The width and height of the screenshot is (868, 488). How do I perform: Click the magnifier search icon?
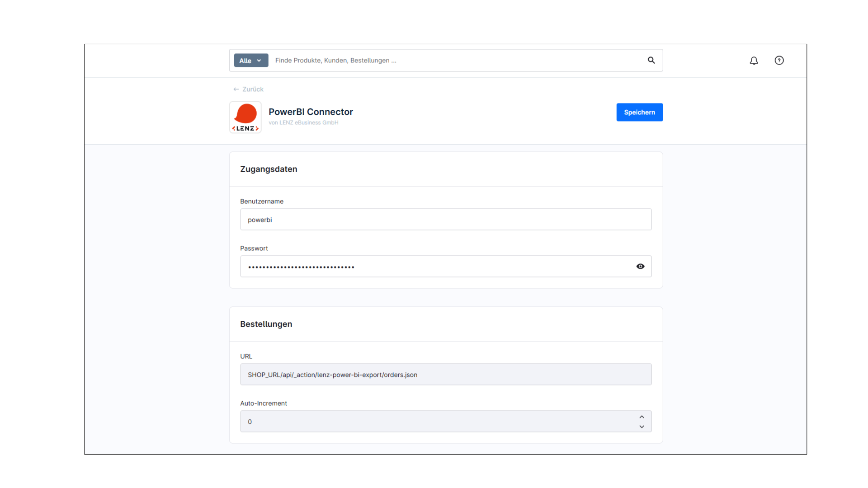(651, 60)
